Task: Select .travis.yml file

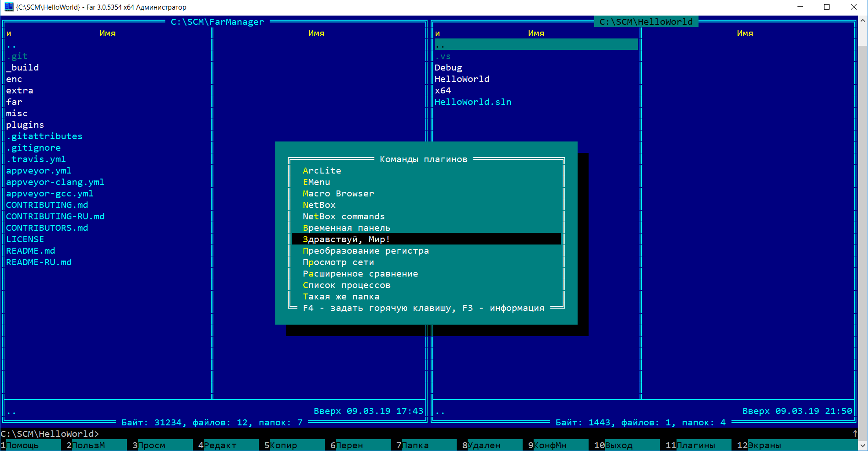Action: click(x=36, y=159)
